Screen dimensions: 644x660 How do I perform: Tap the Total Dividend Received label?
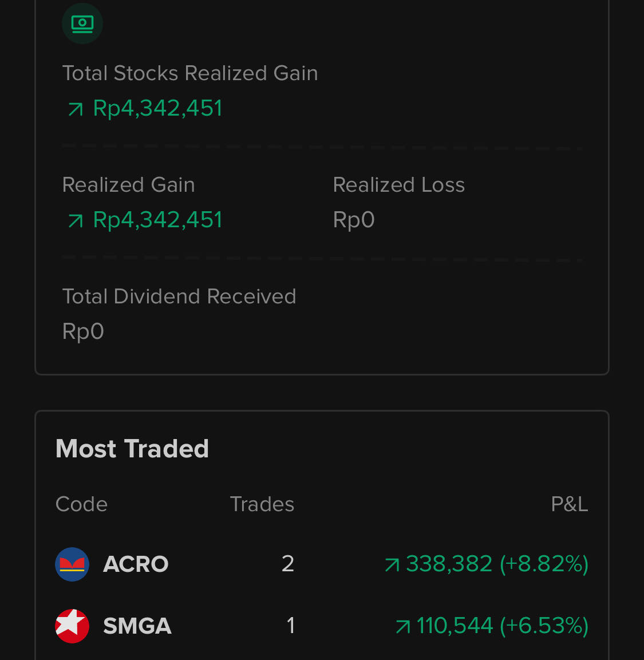[x=179, y=297]
